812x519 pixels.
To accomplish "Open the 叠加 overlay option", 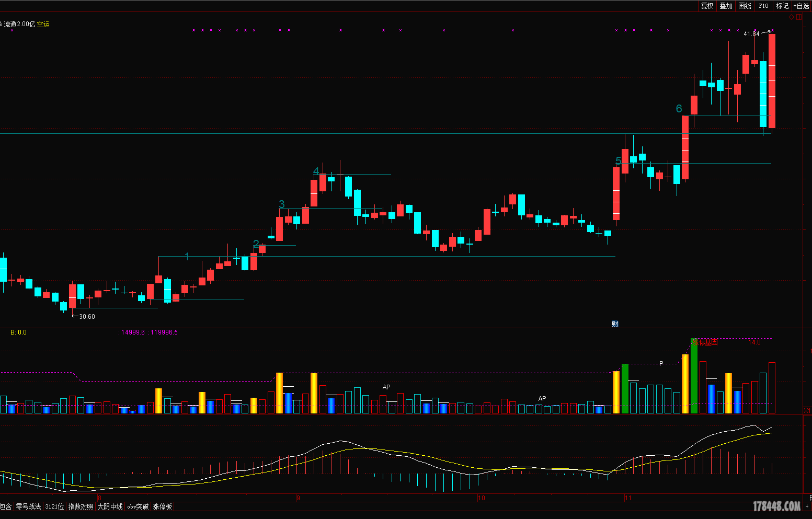I will 726,6.
